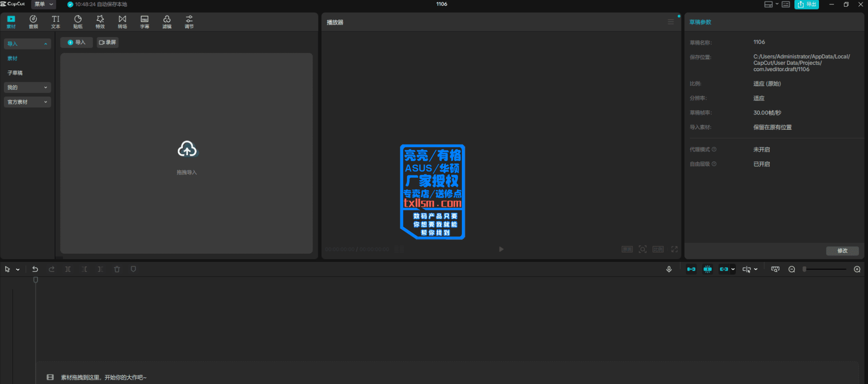Screen dimensions: 868x384
Task: Open the player panel hamburger menu
Action: [x=671, y=22]
